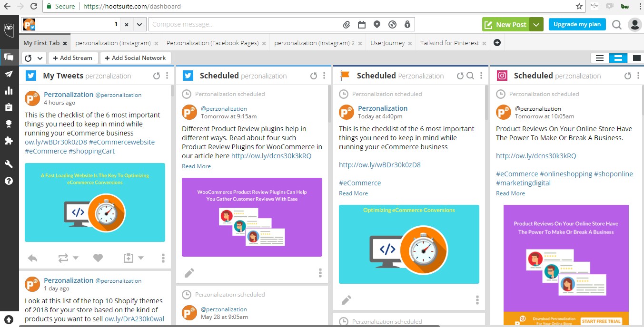Add a new tab with the plus icon

[x=497, y=43]
